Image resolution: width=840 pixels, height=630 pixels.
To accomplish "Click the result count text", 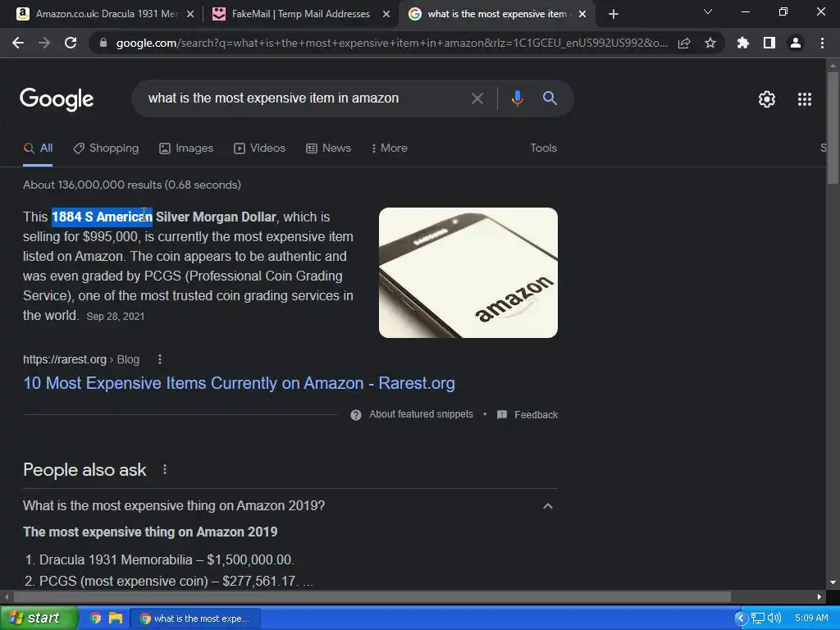I will tap(132, 185).
